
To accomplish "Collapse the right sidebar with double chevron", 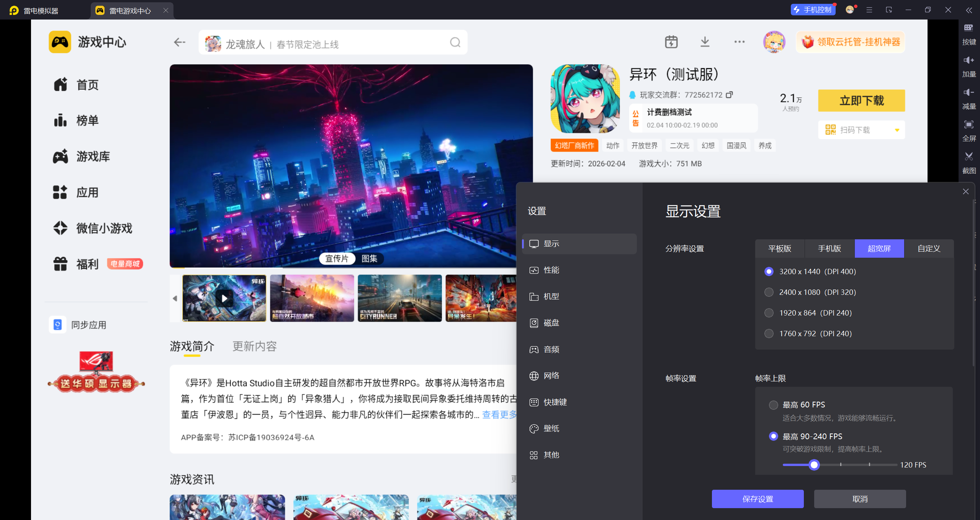I will click(969, 10).
